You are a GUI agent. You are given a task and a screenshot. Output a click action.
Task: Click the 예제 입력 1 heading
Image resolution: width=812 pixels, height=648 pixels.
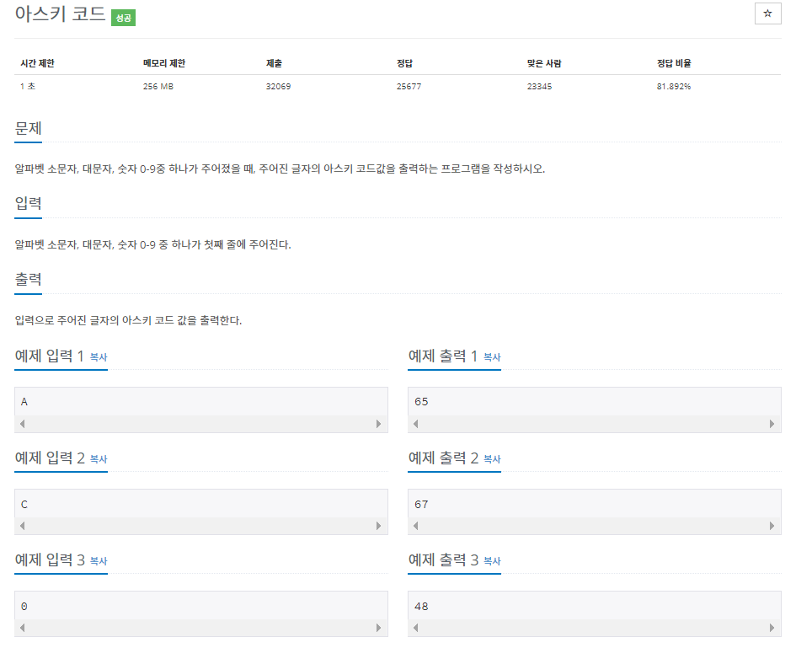[49, 356]
